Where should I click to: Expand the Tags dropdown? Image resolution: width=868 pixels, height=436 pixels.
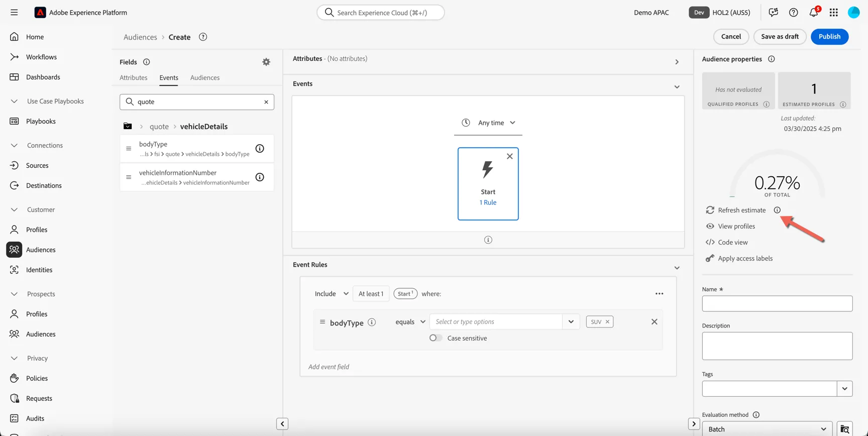(844, 389)
